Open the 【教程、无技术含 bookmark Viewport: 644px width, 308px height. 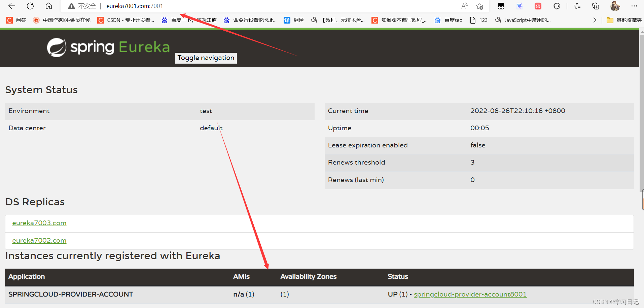(338, 20)
